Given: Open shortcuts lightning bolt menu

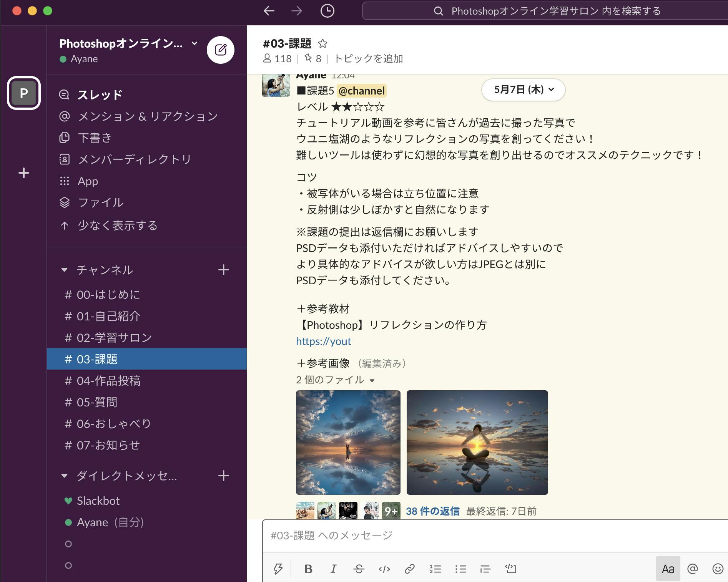Looking at the screenshot, I should click(x=278, y=569).
